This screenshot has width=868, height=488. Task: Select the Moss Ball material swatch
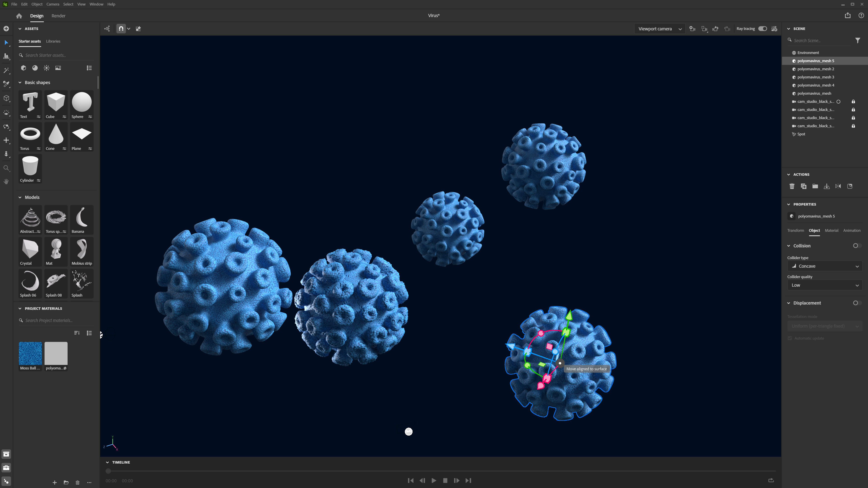30,354
